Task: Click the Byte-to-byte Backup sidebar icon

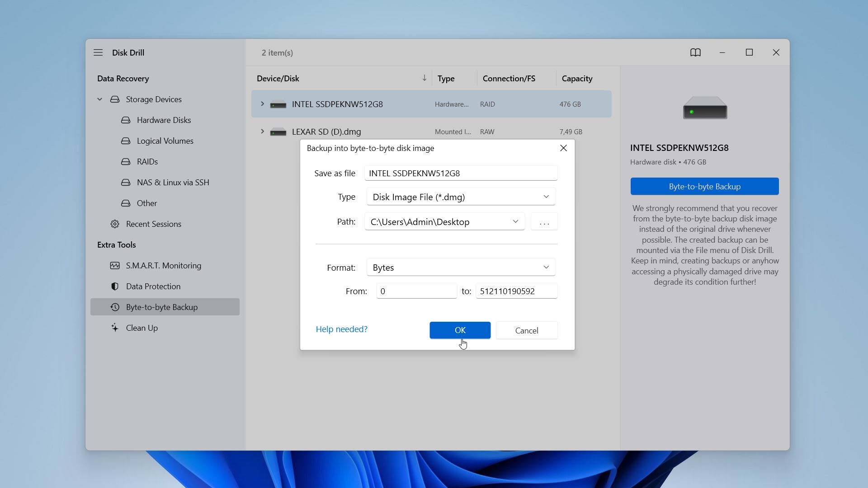Action: [115, 306]
